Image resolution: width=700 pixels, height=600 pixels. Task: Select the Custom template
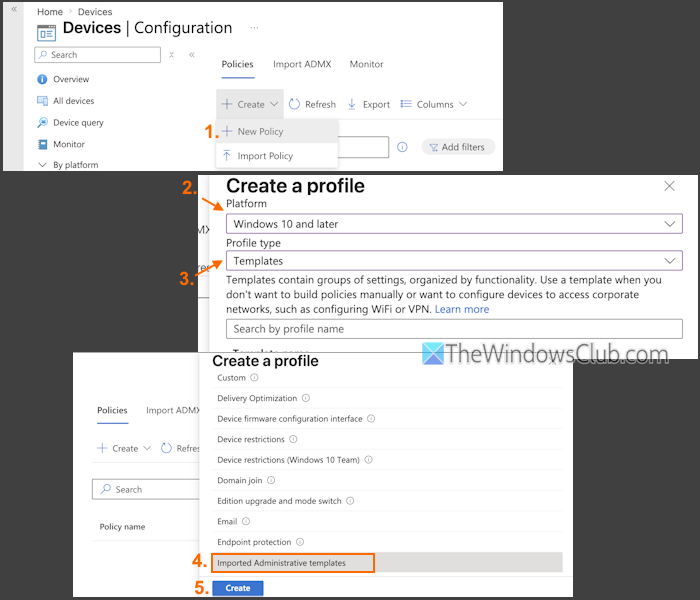(231, 378)
